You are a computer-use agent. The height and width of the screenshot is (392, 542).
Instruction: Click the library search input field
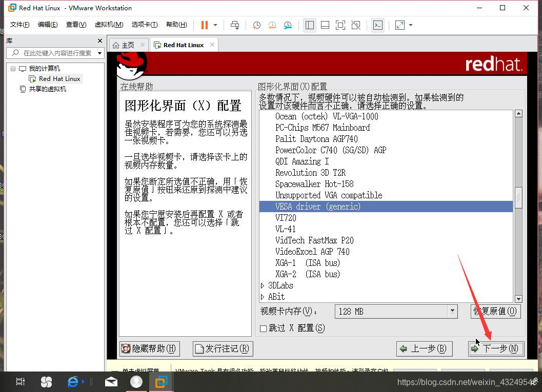pyautogui.click(x=54, y=53)
